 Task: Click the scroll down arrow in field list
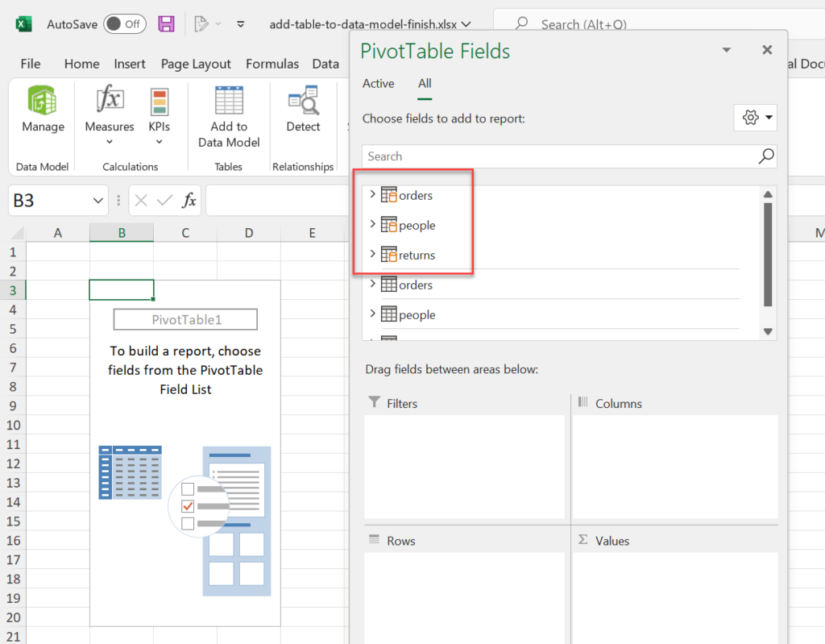point(768,331)
